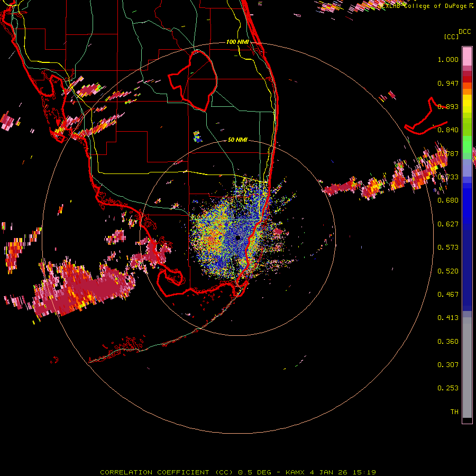Select the 0.573 legend value
This screenshot has width=476, height=476.
coord(448,248)
